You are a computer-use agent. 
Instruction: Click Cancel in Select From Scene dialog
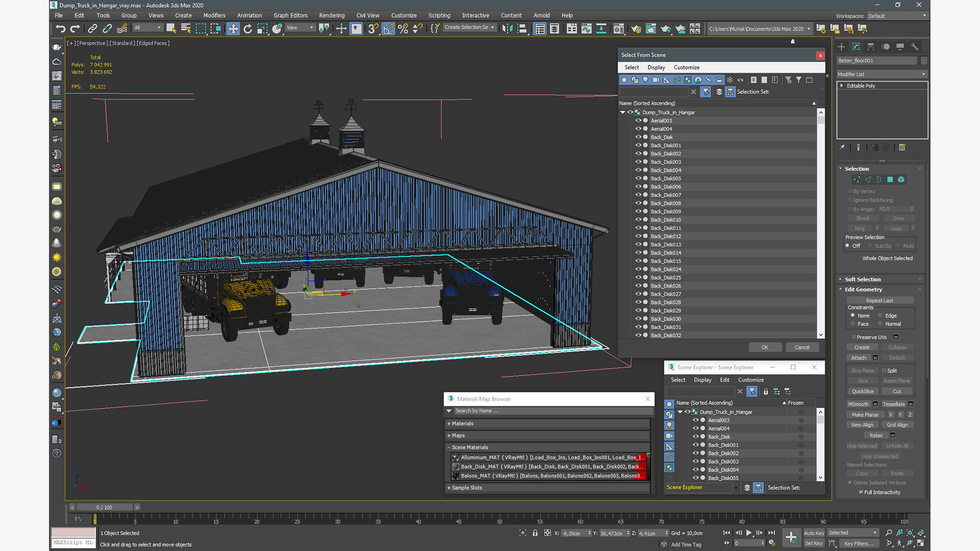click(802, 347)
